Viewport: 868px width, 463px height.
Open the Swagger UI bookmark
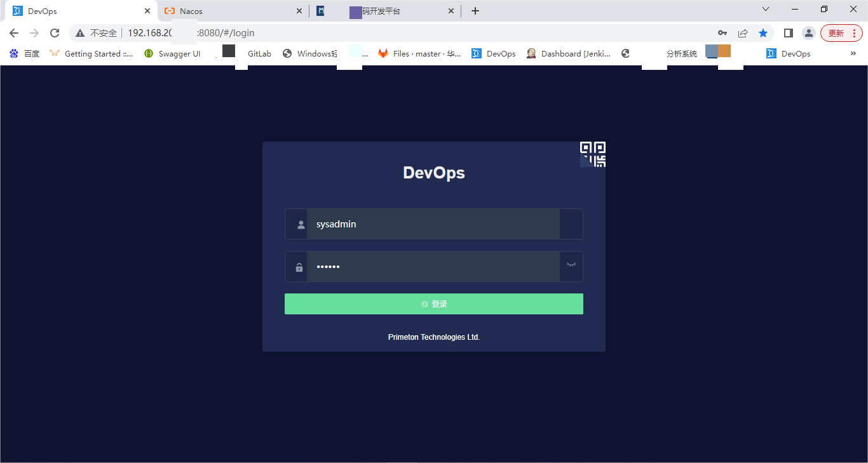click(172, 54)
